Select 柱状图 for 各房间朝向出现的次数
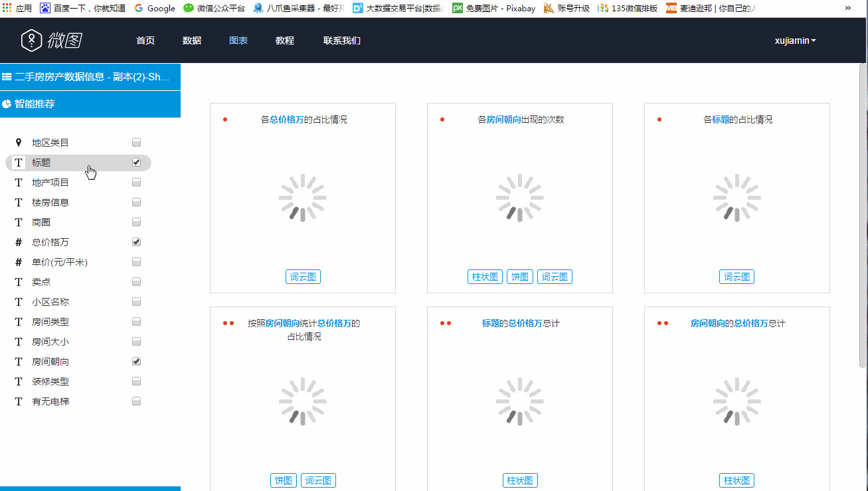868x491 pixels. pyautogui.click(x=485, y=277)
